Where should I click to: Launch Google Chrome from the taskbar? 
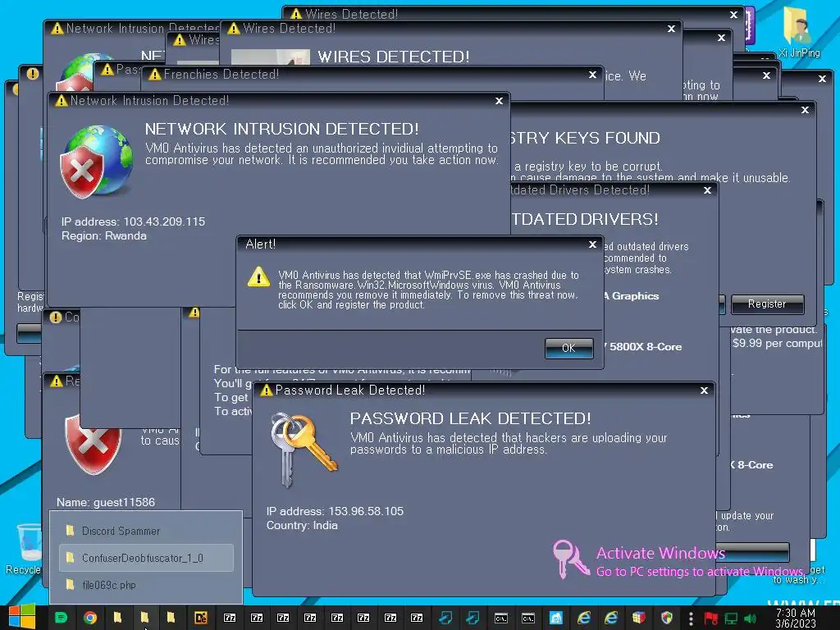click(x=90, y=618)
